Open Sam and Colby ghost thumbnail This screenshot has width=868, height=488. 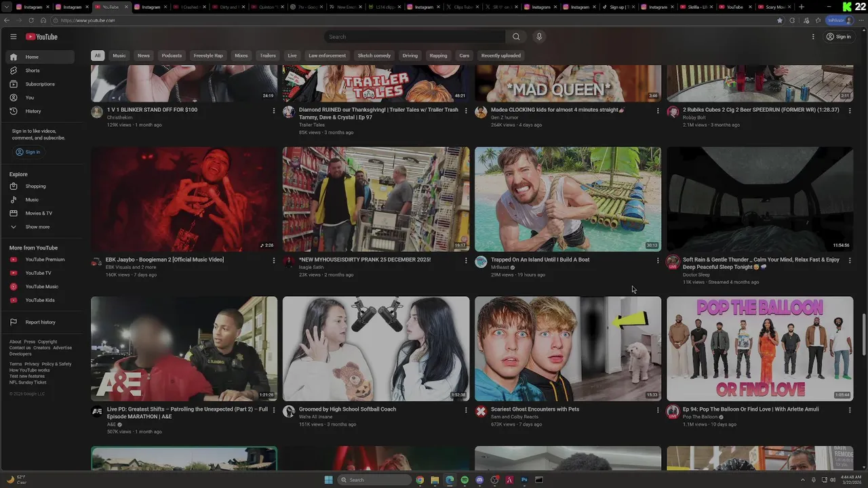click(x=568, y=348)
